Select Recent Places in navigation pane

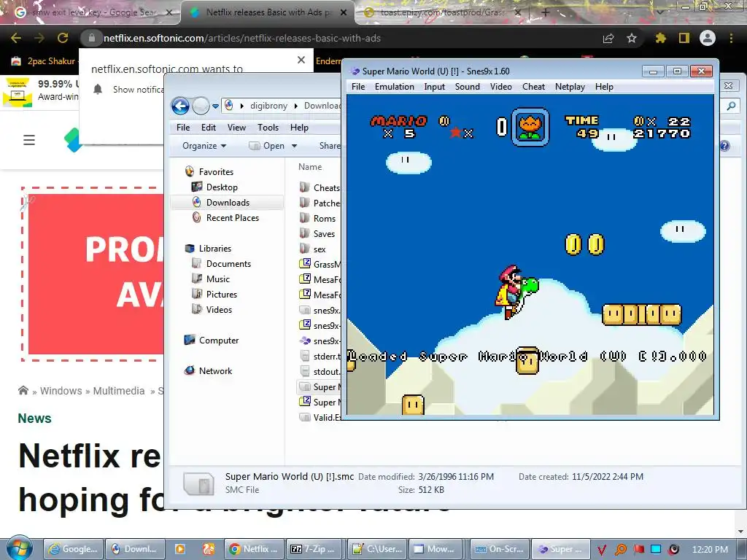(x=225, y=217)
